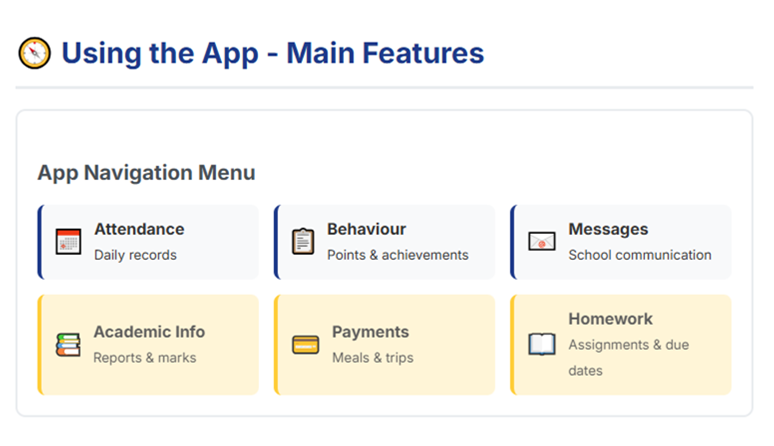
Task: Go to the Payments title
Action: pyautogui.click(x=370, y=332)
